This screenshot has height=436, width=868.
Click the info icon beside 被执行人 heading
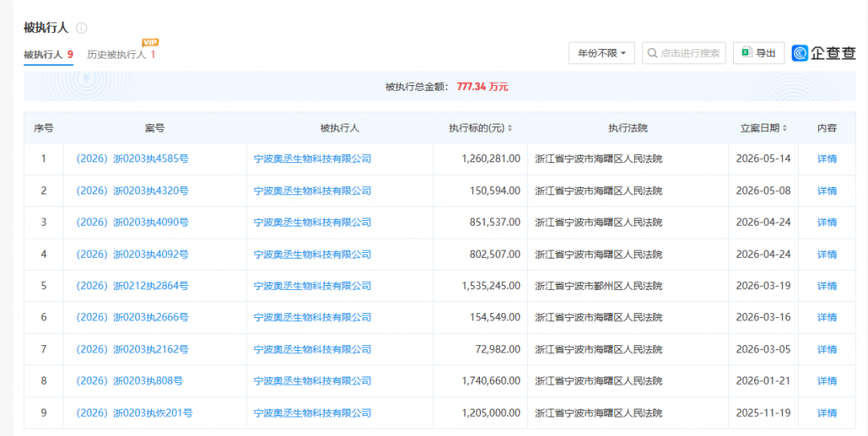click(x=81, y=27)
